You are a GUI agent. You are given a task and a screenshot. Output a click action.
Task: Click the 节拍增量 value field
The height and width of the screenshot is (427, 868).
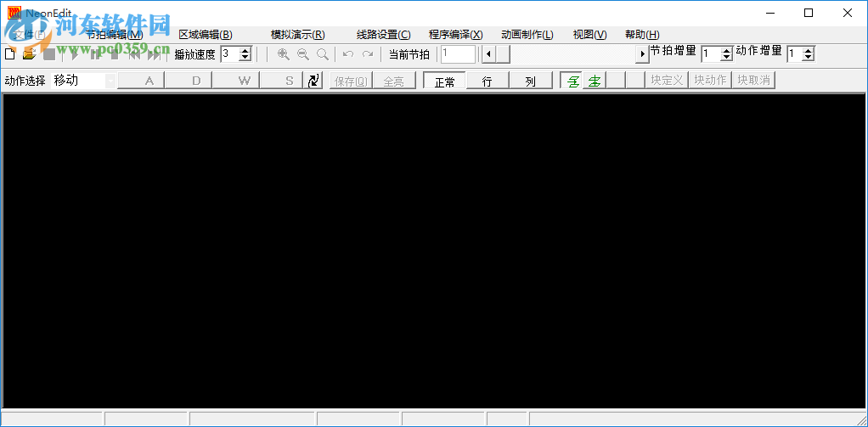tap(711, 54)
